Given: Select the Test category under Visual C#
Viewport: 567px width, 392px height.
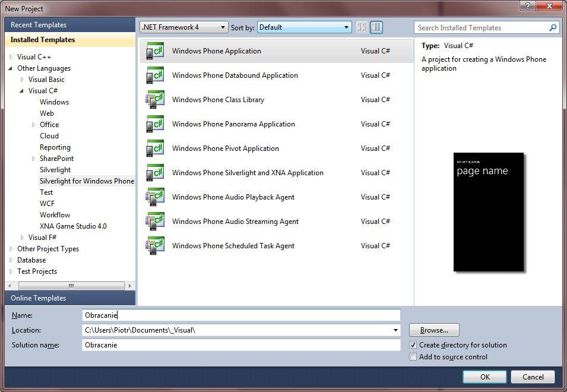Looking at the screenshot, I should pyautogui.click(x=46, y=192).
